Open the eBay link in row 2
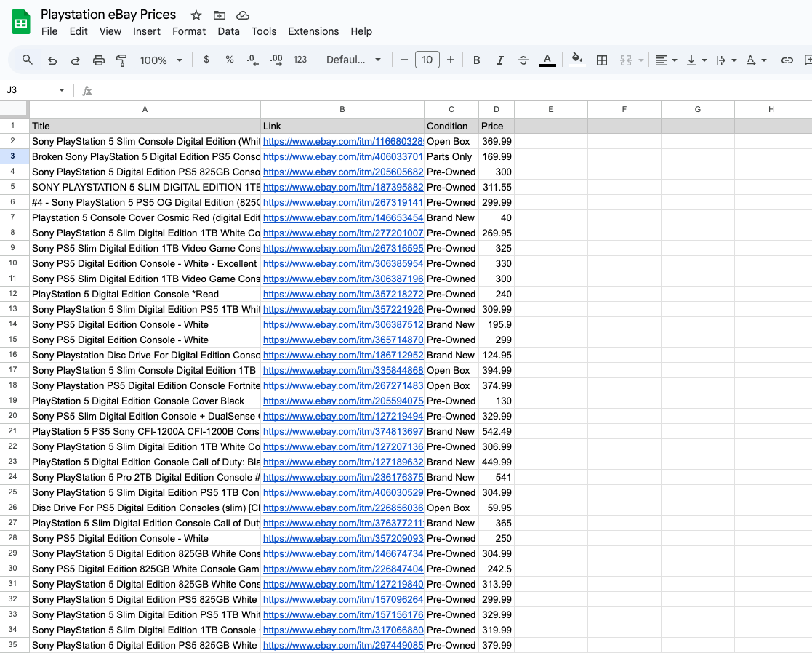812x653 pixels. pyautogui.click(x=343, y=141)
